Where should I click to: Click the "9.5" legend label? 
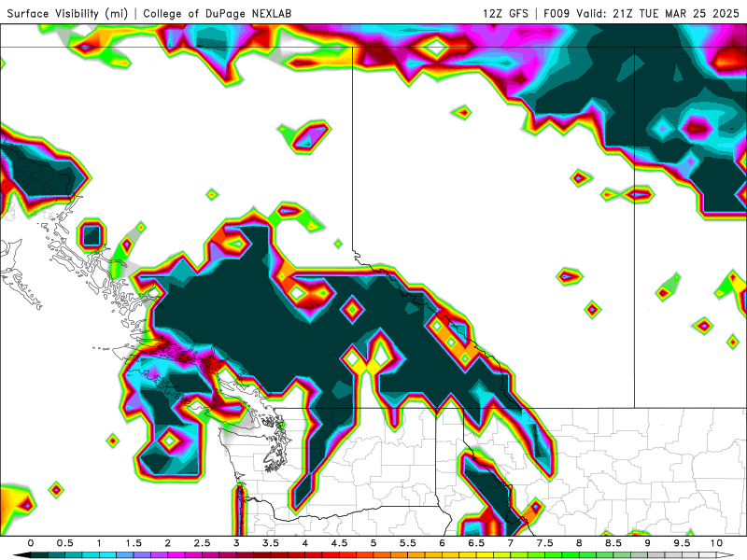683,543
